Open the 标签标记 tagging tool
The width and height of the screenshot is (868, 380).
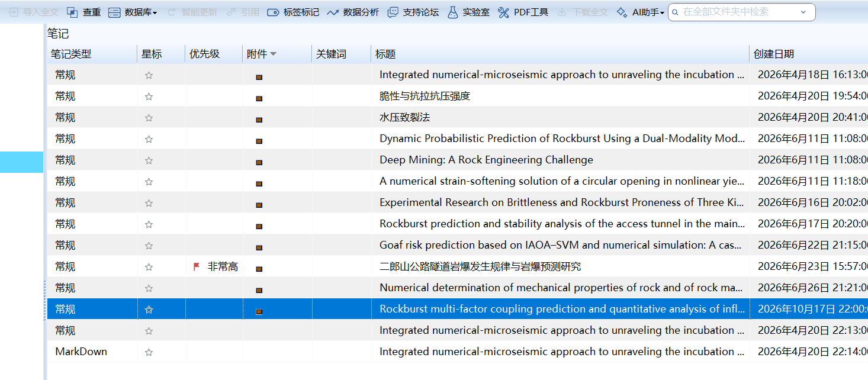pos(293,12)
